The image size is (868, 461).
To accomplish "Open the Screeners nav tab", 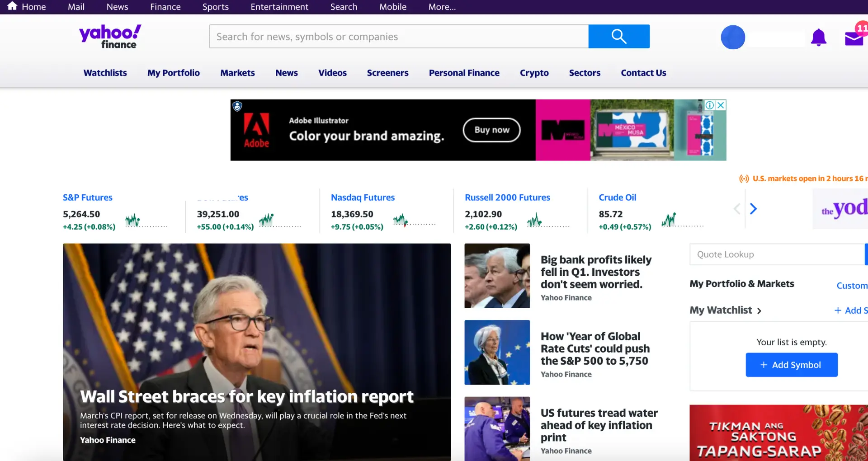I will point(387,73).
